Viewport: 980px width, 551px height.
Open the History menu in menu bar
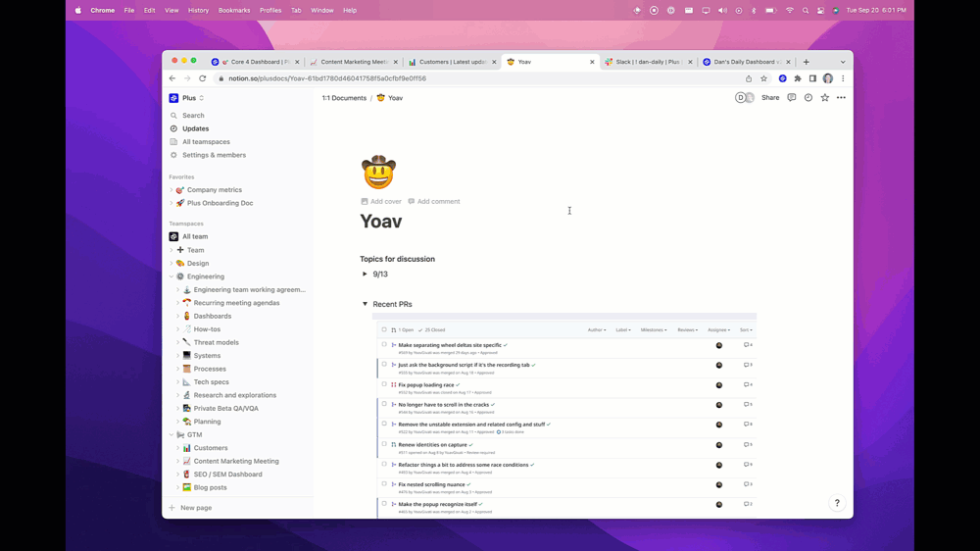pos(198,10)
